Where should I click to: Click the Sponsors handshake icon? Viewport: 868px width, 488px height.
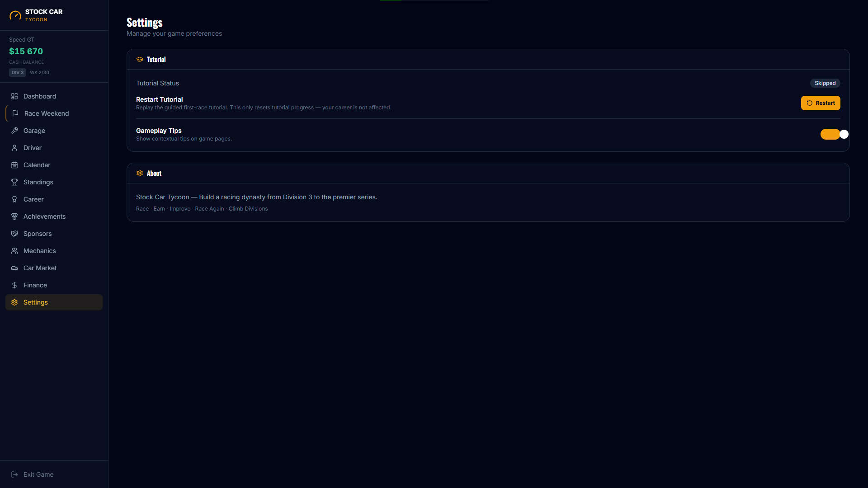[x=14, y=234]
